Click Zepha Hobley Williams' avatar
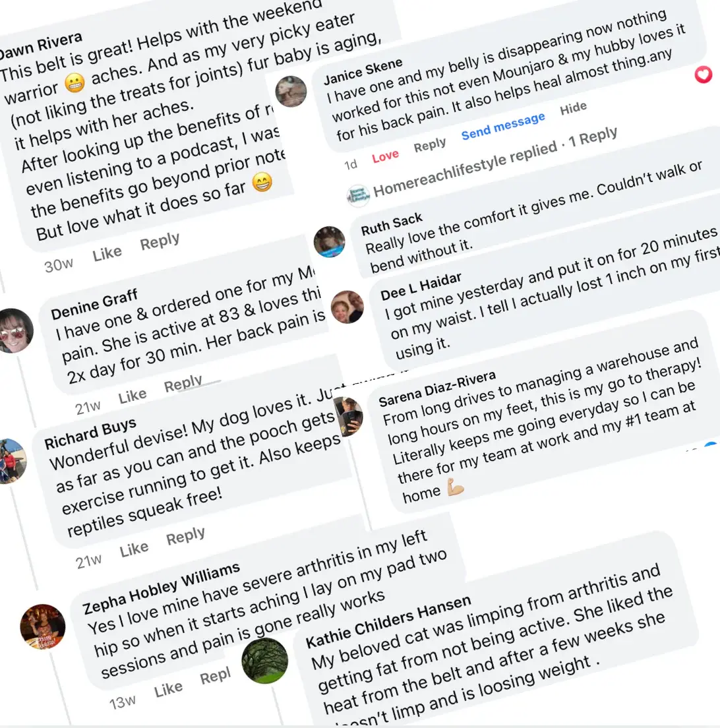The image size is (720, 728). 43,626
